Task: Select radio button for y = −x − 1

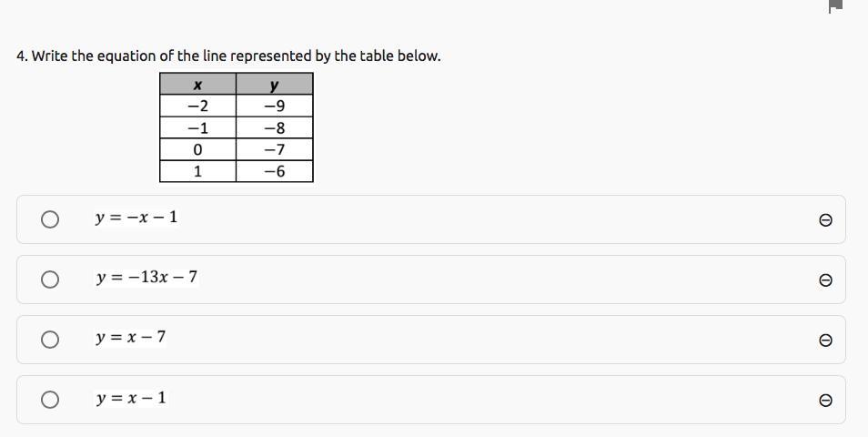Action: (x=50, y=219)
